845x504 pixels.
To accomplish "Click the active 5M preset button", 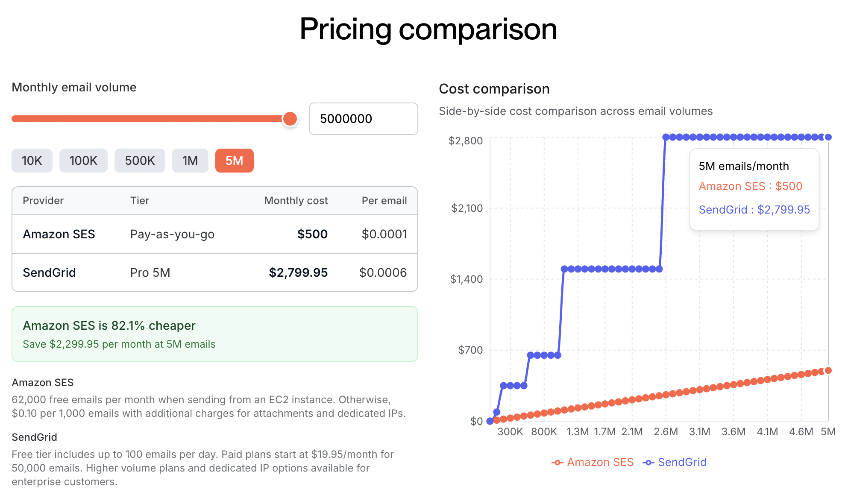I will [235, 161].
